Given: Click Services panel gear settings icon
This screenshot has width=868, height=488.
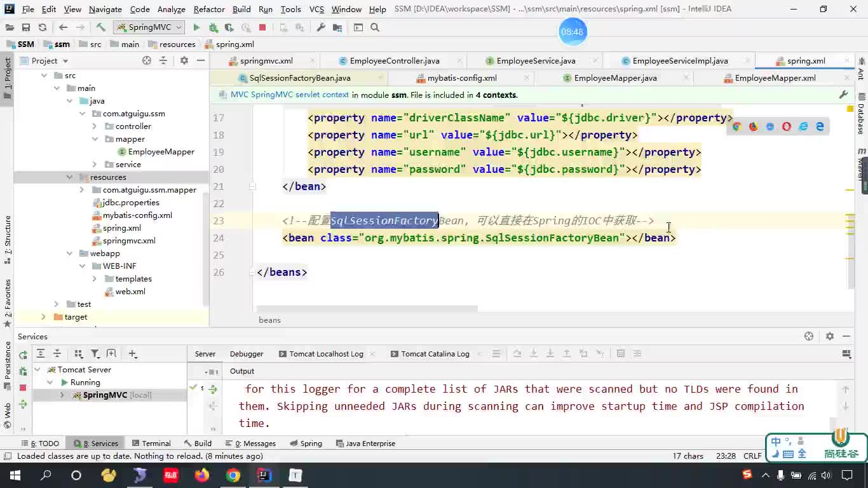Looking at the screenshot, I should coord(829,336).
